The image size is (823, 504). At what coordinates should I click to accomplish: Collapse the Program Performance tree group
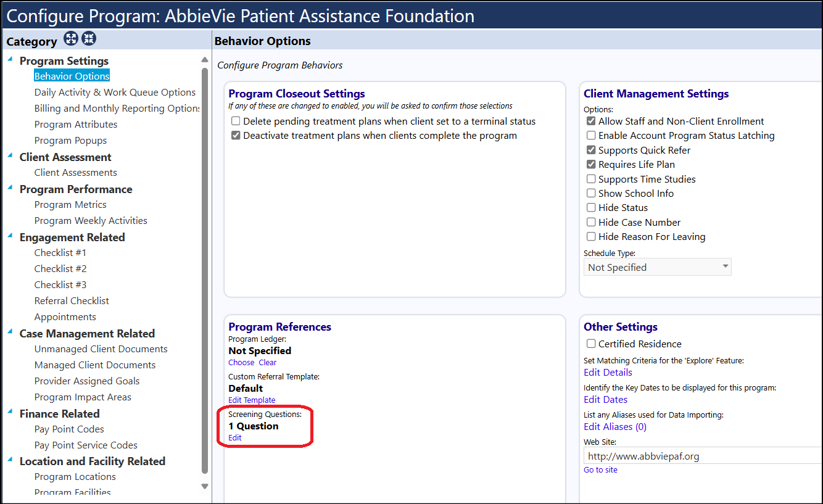[10, 187]
